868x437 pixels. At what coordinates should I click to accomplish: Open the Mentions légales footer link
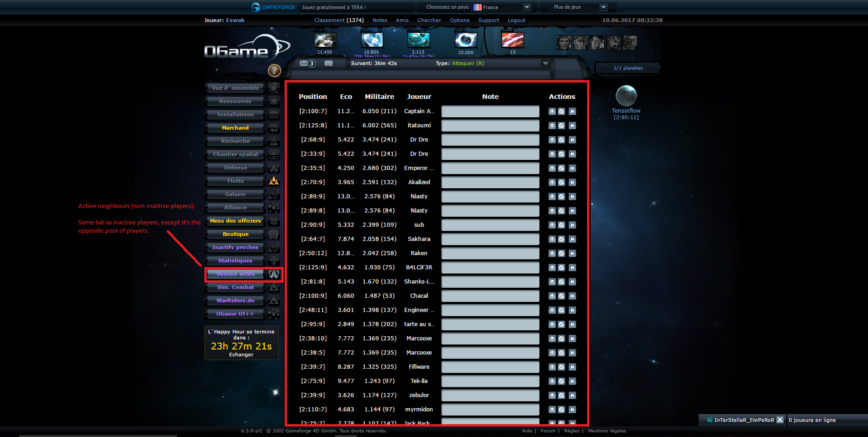point(607,431)
